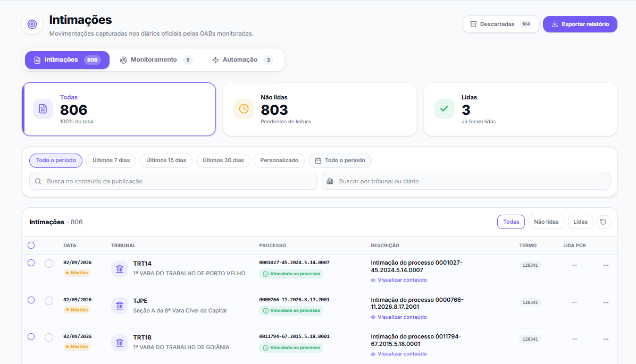Open the calendar Todo o período date picker
Image resolution: width=636 pixels, height=364 pixels.
[340, 160]
